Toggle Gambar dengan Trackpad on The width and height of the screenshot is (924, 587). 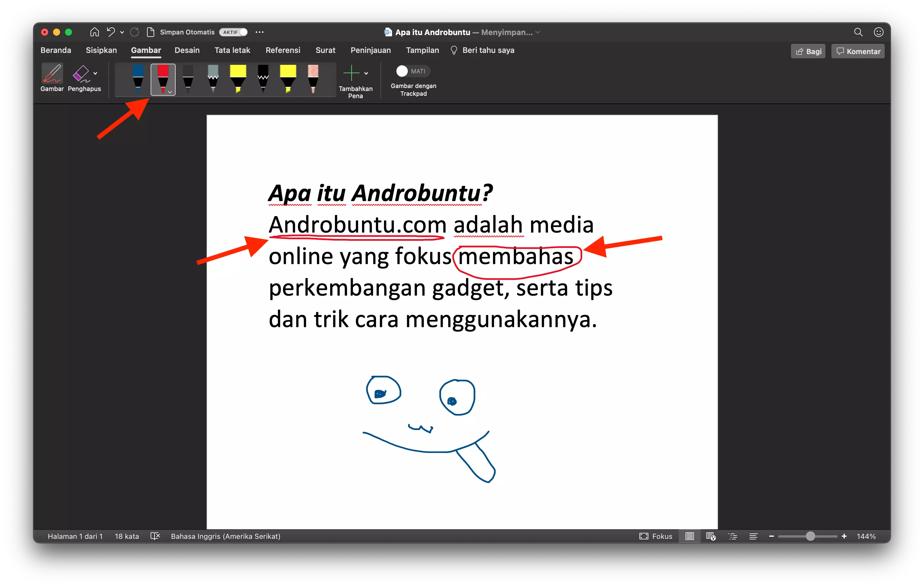pyautogui.click(x=402, y=71)
